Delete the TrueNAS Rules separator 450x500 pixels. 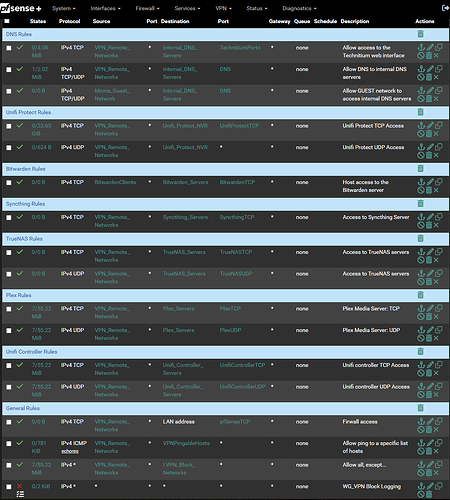(x=421, y=238)
